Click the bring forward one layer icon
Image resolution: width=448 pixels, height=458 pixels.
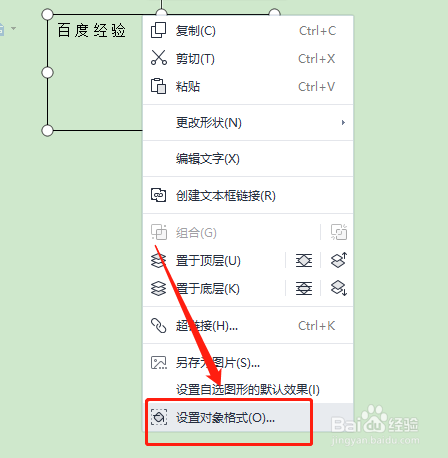tap(339, 260)
